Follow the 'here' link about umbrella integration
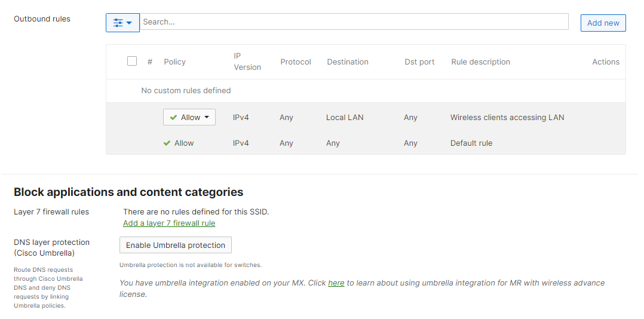This screenshot has height=319, width=644. pyautogui.click(x=336, y=283)
